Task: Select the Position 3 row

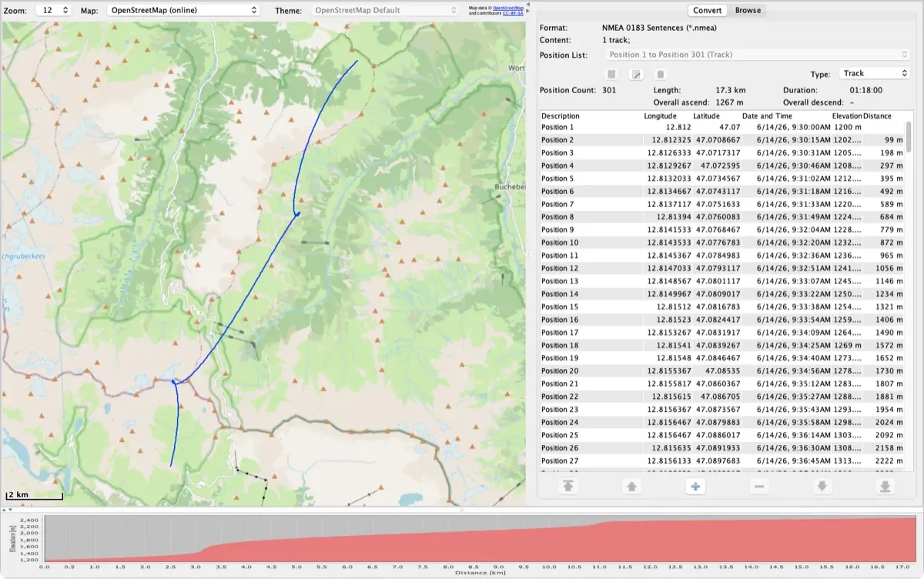Action: (x=722, y=153)
